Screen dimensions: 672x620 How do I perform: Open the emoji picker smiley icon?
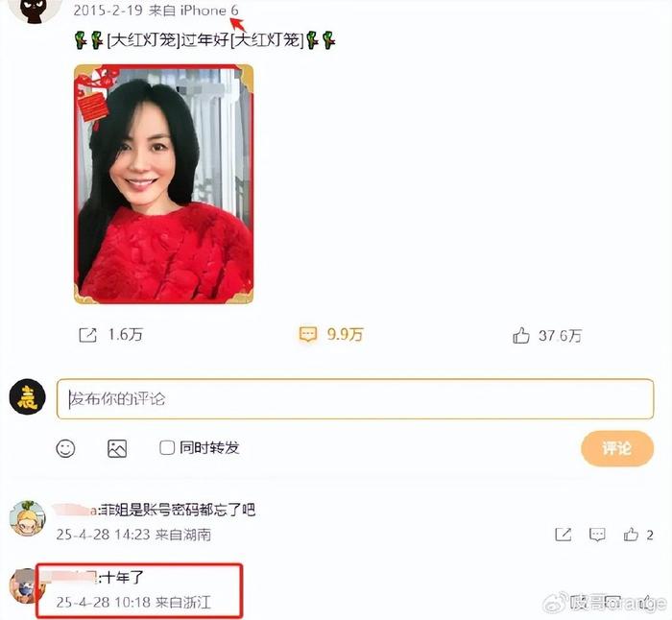click(x=65, y=448)
